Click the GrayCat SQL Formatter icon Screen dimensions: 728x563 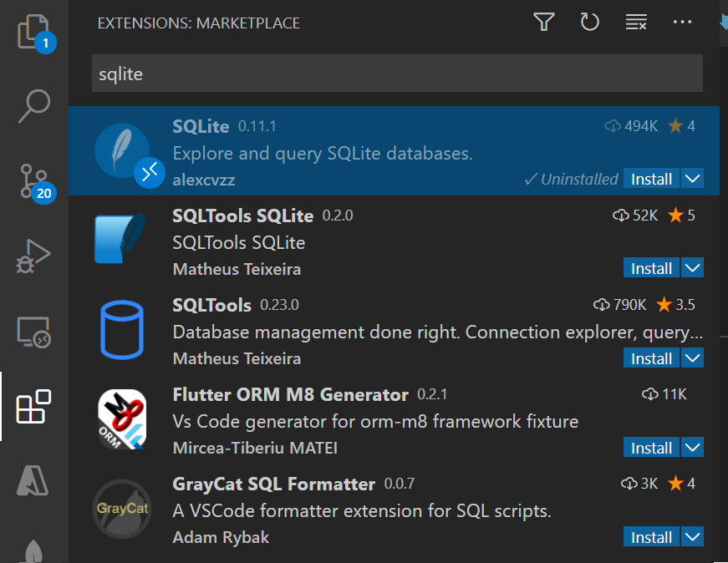(x=122, y=509)
